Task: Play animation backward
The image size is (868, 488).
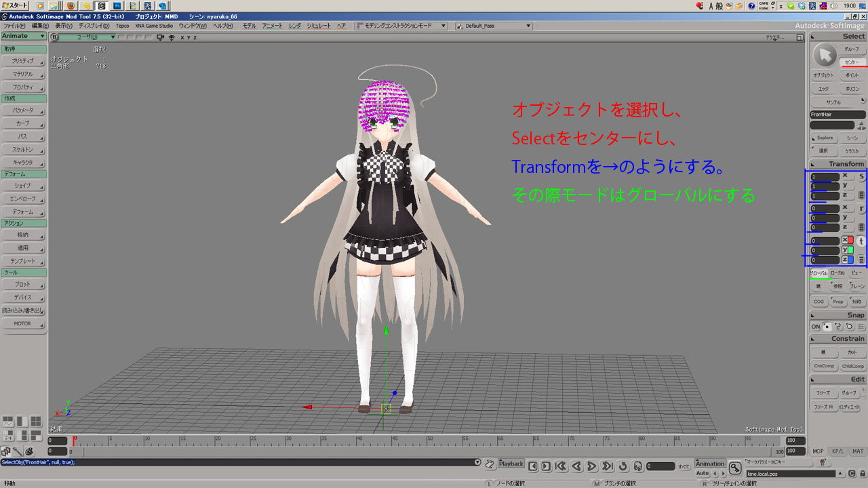Action: [x=576, y=466]
